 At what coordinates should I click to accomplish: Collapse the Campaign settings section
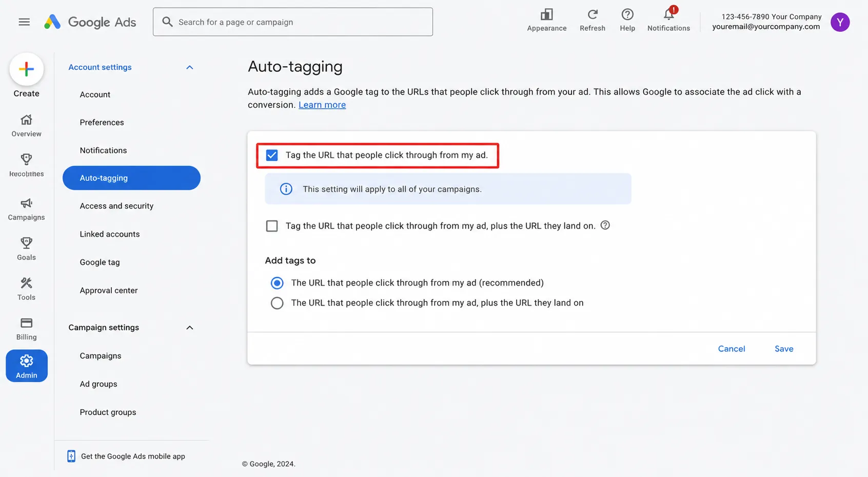point(190,328)
